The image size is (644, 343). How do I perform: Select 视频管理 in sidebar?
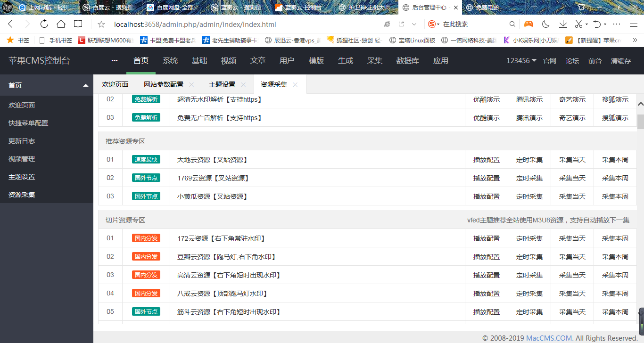click(22, 159)
